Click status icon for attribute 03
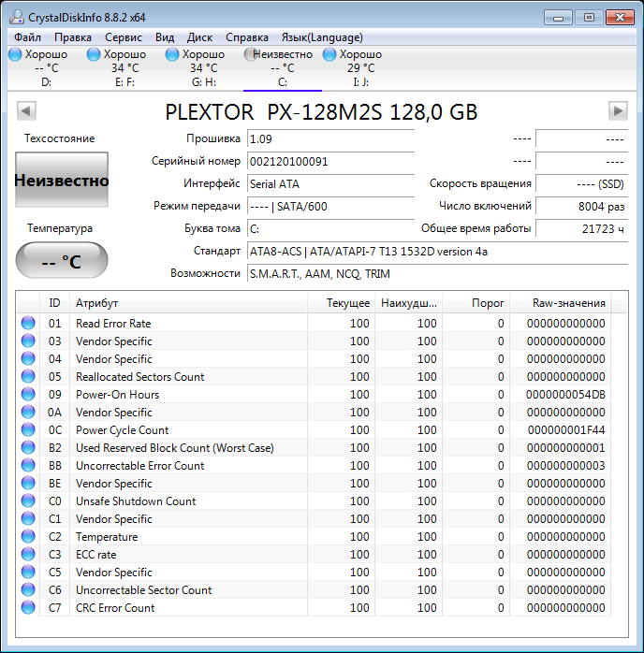644x653 pixels. point(28,341)
